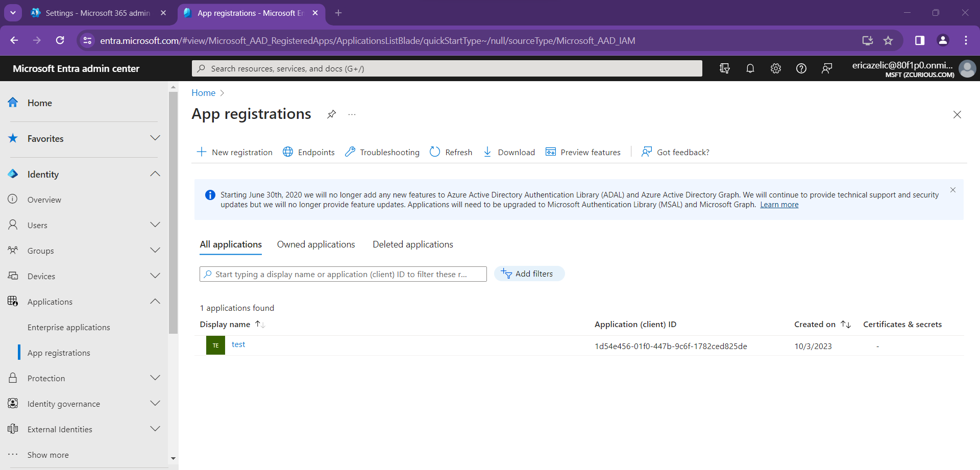Click the Learn more link
The height and width of the screenshot is (470, 980).
[x=779, y=205]
